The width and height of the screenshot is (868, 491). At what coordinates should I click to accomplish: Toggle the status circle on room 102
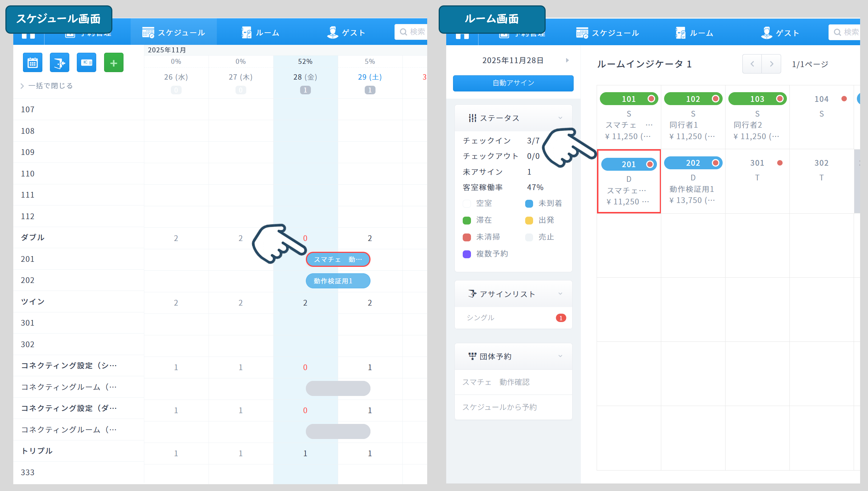[715, 99]
